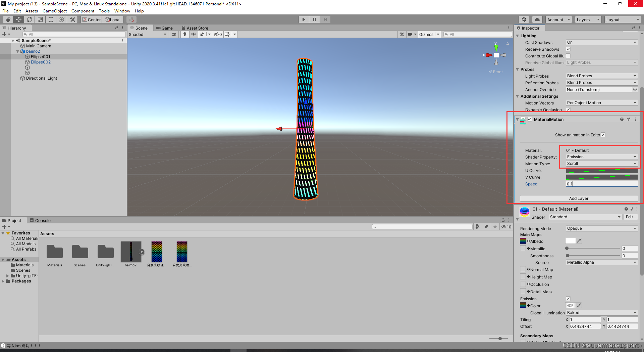Open the cloud services icon
Viewport: 644px width, 352px height.
537,19
